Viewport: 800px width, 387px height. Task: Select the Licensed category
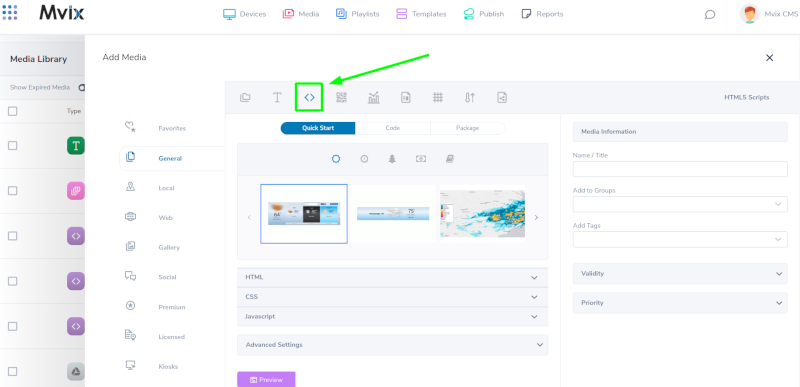[x=172, y=337]
